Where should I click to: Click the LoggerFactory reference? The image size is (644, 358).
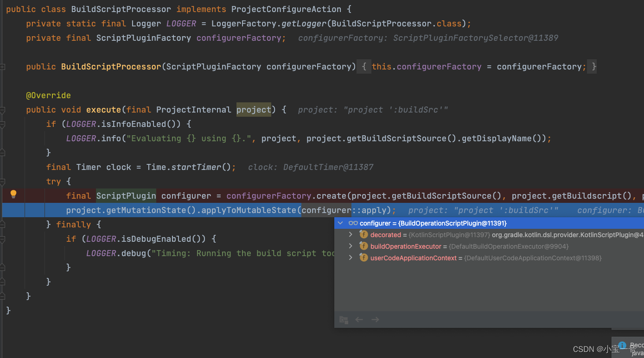tap(244, 24)
